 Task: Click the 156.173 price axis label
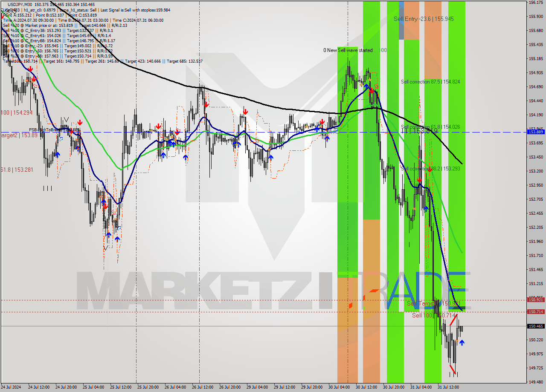(536, 3)
